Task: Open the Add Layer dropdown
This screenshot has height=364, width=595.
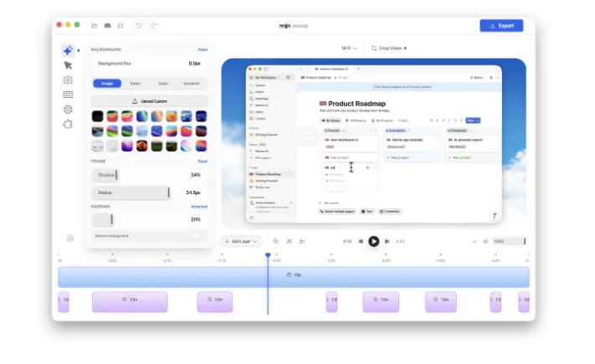Action: point(240,241)
